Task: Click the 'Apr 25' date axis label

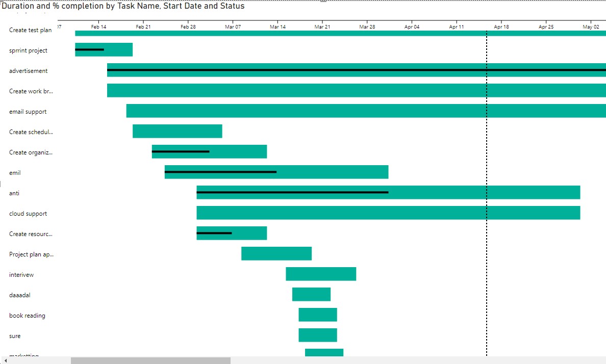Action: [x=546, y=27]
